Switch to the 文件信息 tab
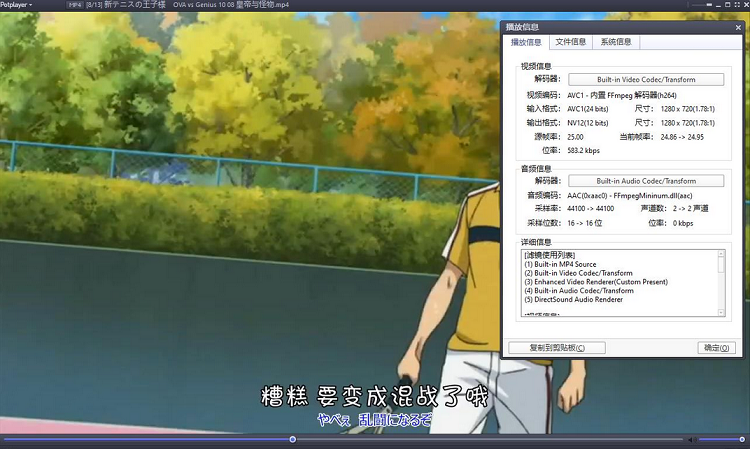This screenshot has width=750, height=449. [x=570, y=42]
